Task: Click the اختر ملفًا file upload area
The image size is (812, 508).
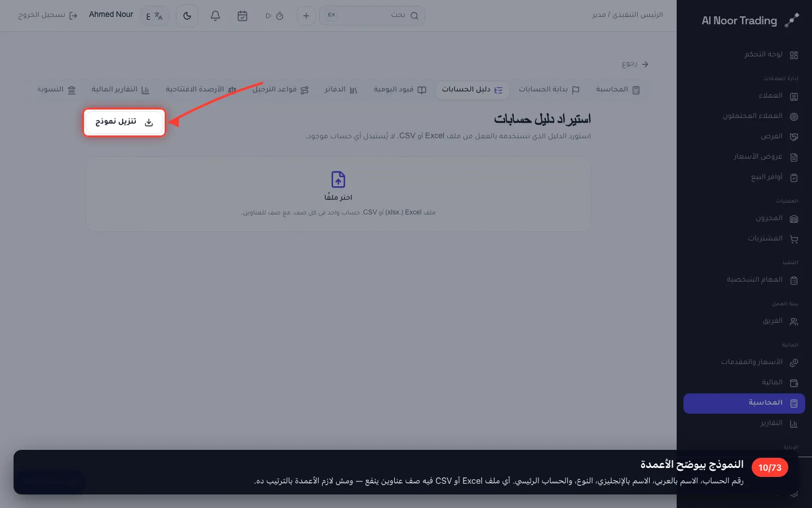Action: pyautogui.click(x=338, y=194)
